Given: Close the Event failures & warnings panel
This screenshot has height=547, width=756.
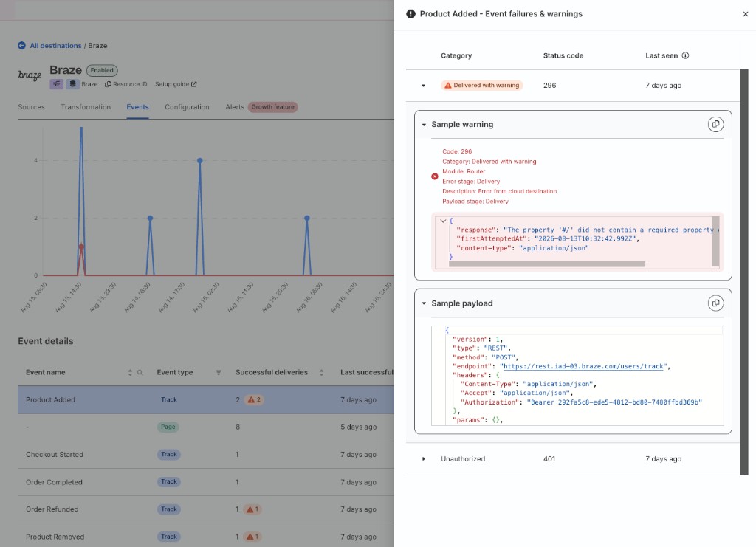Looking at the screenshot, I should click(x=746, y=14).
